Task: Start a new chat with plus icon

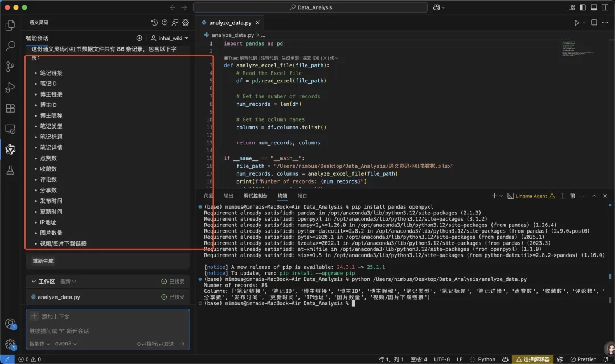Action: [x=140, y=38]
